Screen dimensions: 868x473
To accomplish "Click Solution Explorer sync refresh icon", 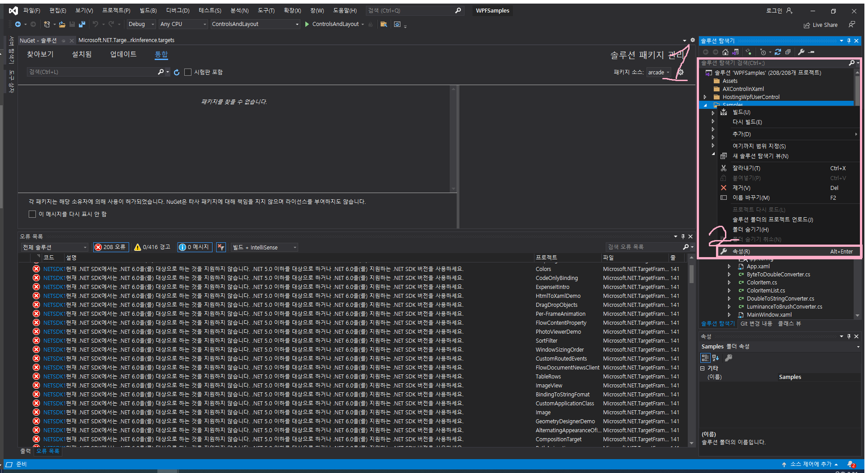I will (x=778, y=52).
